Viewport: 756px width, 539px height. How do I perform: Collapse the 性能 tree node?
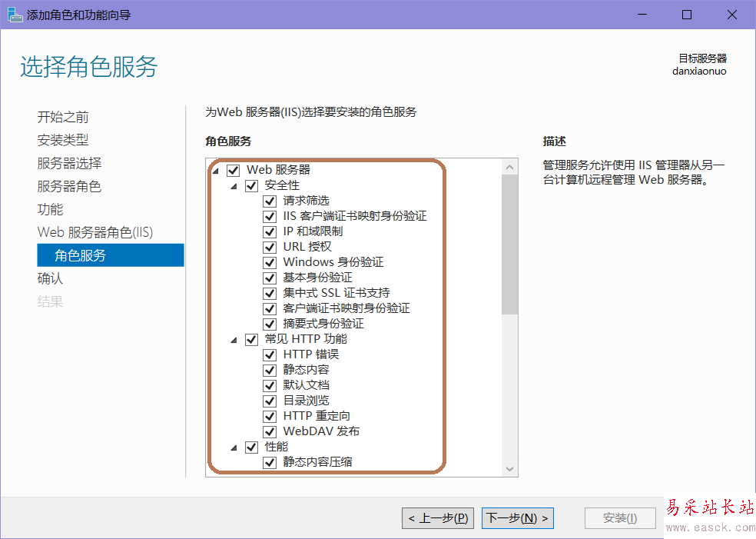click(234, 448)
